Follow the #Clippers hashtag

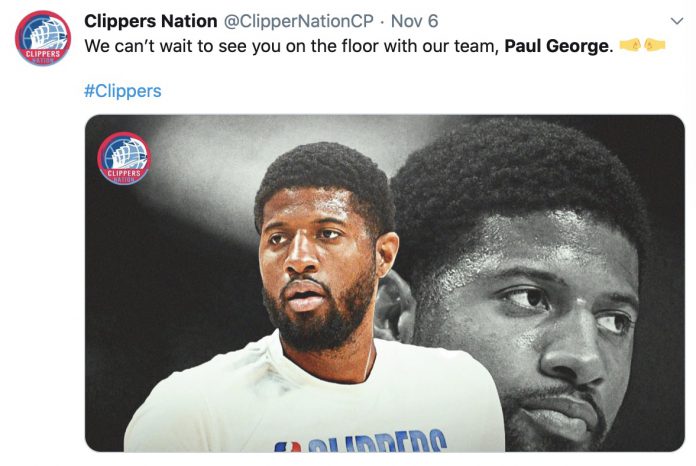click(x=123, y=91)
